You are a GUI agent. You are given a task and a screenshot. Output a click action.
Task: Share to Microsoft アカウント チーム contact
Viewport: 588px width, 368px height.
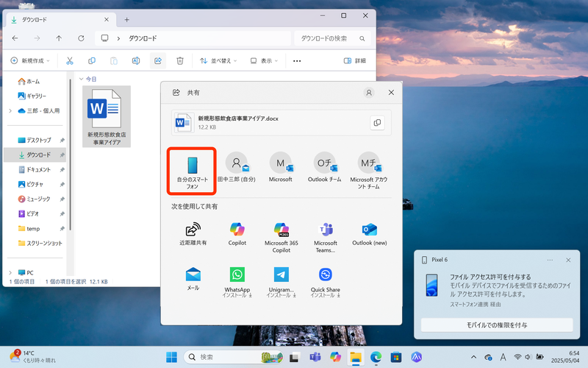click(369, 171)
